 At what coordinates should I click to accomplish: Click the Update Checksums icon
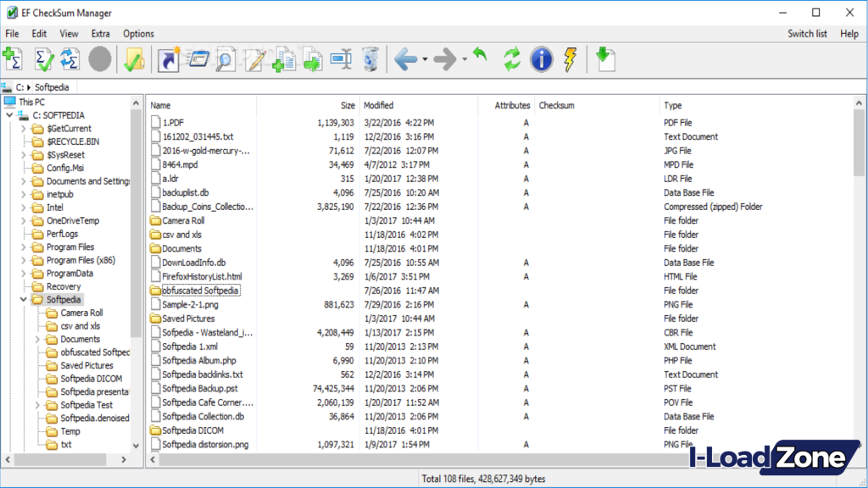click(69, 58)
